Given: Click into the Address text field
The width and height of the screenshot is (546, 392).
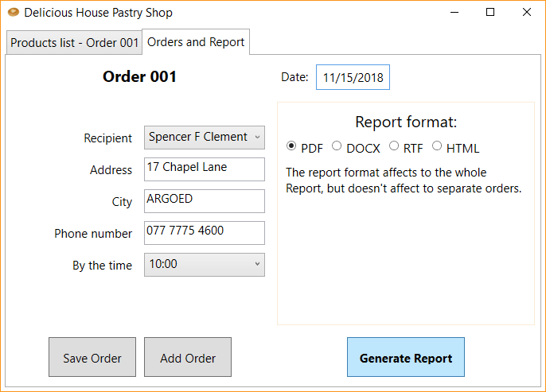Looking at the screenshot, I should click(x=205, y=169).
